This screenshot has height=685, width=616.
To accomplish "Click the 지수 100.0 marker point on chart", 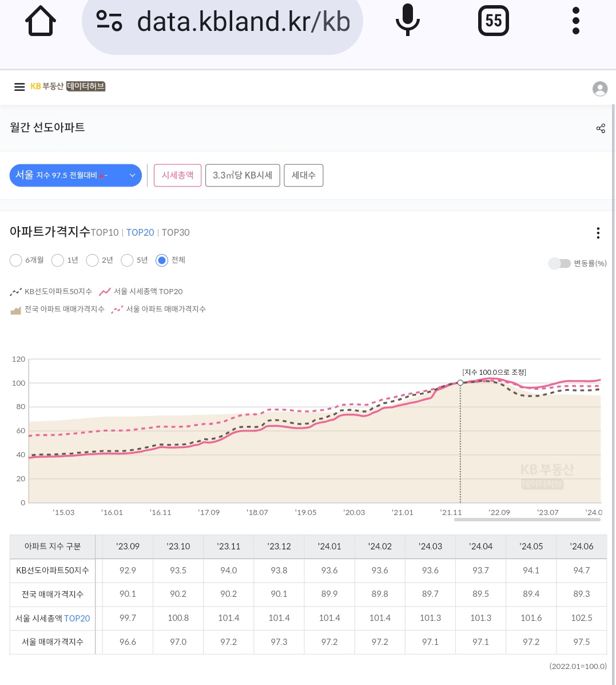I will coord(460,383).
